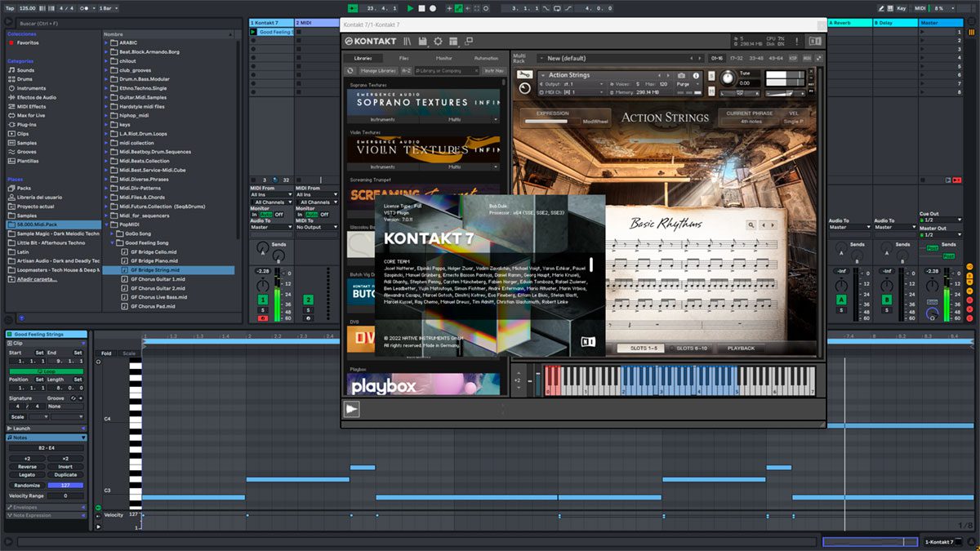Select PLAYBACK tab in Action Strings
The height and width of the screenshot is (551, 980).
(x=741, y=349)
